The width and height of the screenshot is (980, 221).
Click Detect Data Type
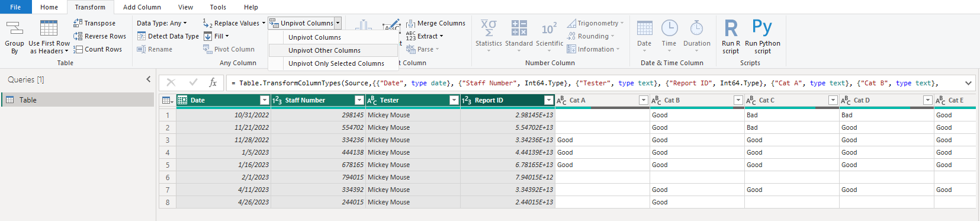[168, 36]
